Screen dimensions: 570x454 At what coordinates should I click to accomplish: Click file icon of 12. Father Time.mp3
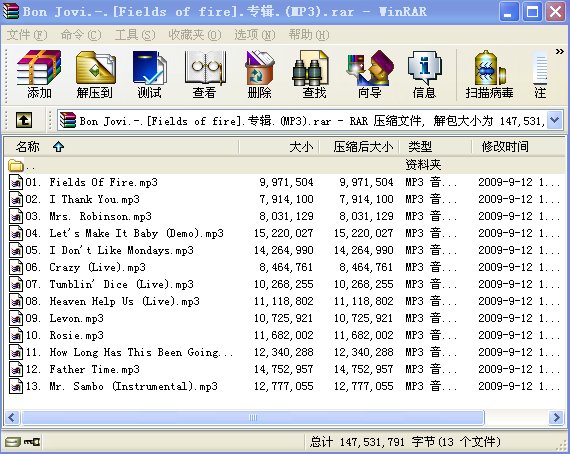coord(16,369)
